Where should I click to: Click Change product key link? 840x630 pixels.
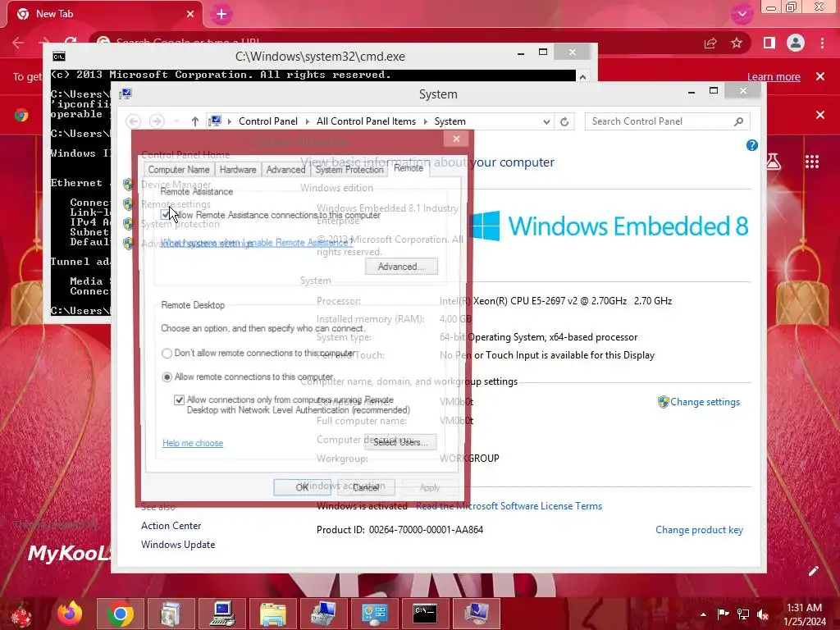point(699,530)
